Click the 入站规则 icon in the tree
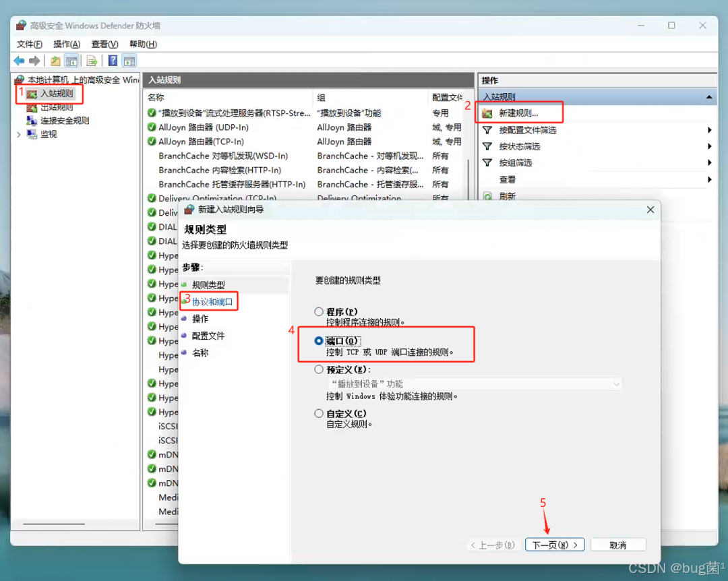The width and height of the screenshot is (728, 581). [32, 94]
